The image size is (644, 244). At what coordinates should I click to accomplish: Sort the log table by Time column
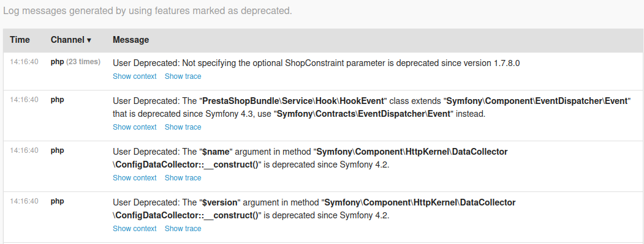[20, 40]
